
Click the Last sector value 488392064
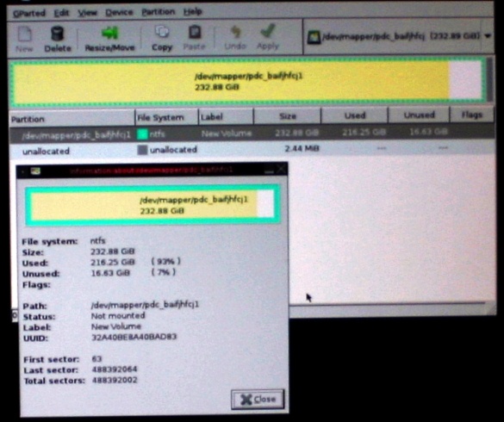[115, 369]
